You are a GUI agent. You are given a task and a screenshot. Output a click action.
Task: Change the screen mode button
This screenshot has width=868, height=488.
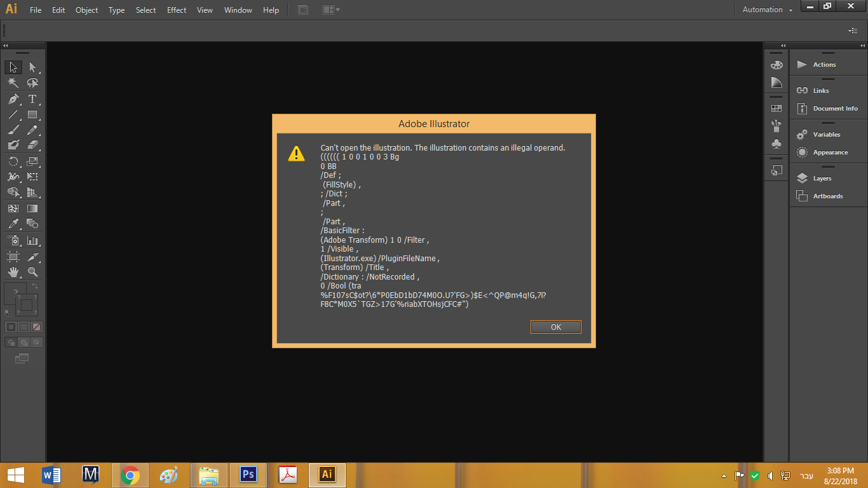(x=22, y=358)
